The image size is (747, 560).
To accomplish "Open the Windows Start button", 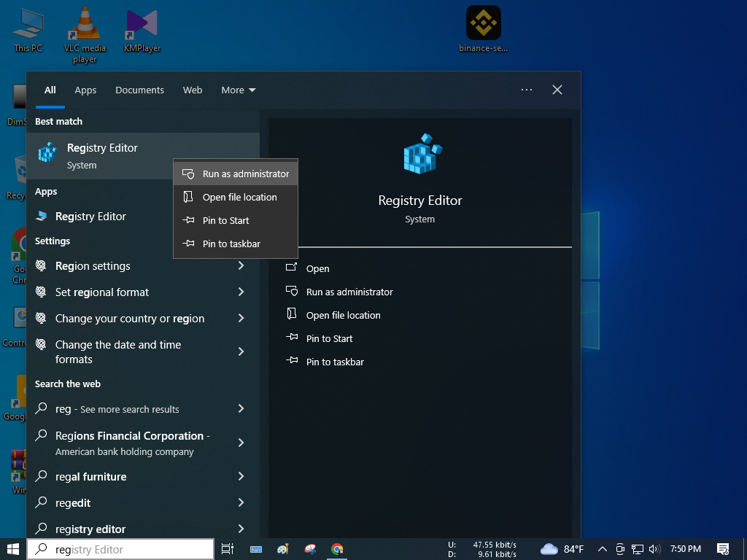I will tap(13, 550).
